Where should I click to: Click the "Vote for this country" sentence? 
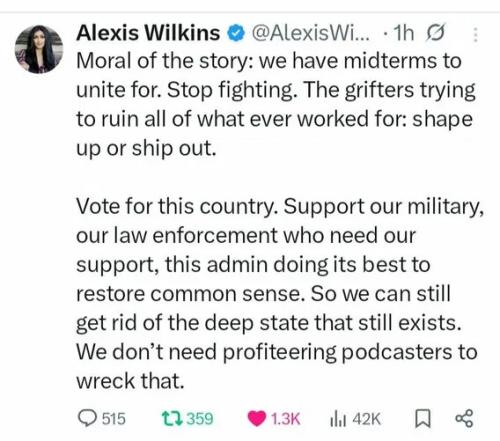point(177,206)
